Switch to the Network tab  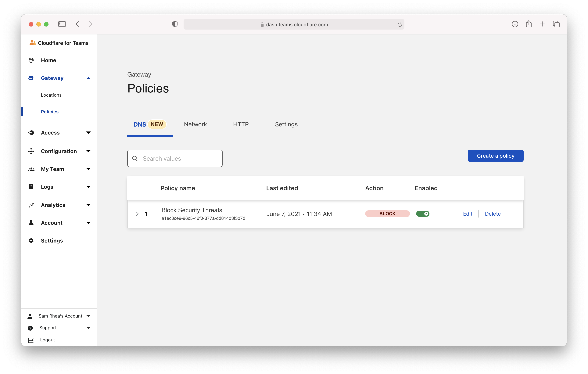point(195,124)
